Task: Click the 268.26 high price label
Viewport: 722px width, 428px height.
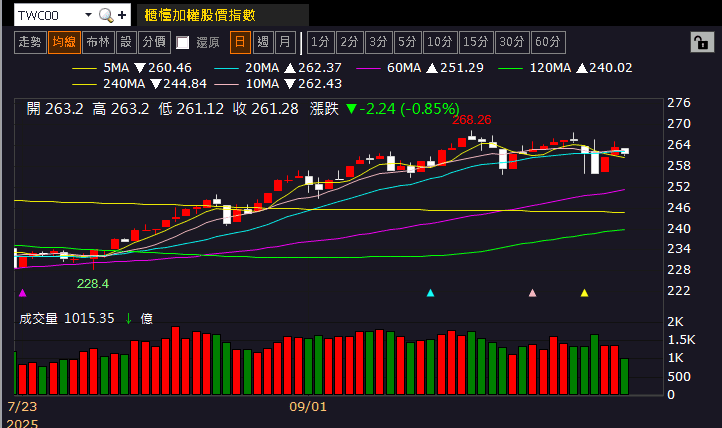Action: (472, 120)
